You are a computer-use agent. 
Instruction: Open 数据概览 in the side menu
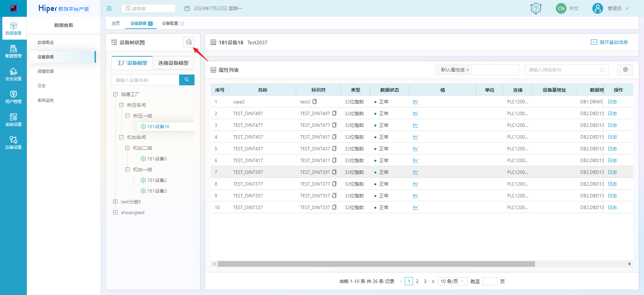46,42
